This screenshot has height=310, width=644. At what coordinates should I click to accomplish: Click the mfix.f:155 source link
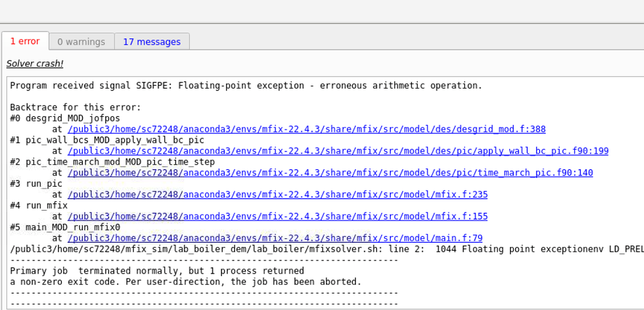[277, 216]
